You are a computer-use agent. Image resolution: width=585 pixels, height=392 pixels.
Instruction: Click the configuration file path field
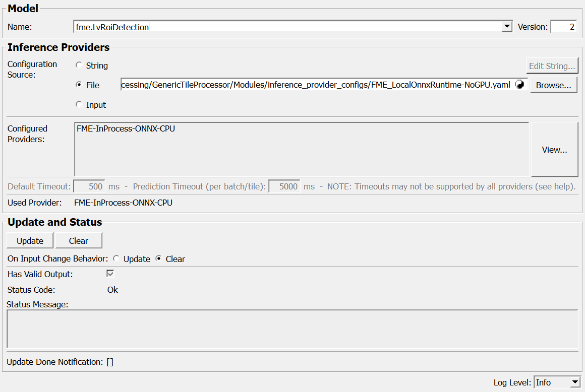click(315, 85)
